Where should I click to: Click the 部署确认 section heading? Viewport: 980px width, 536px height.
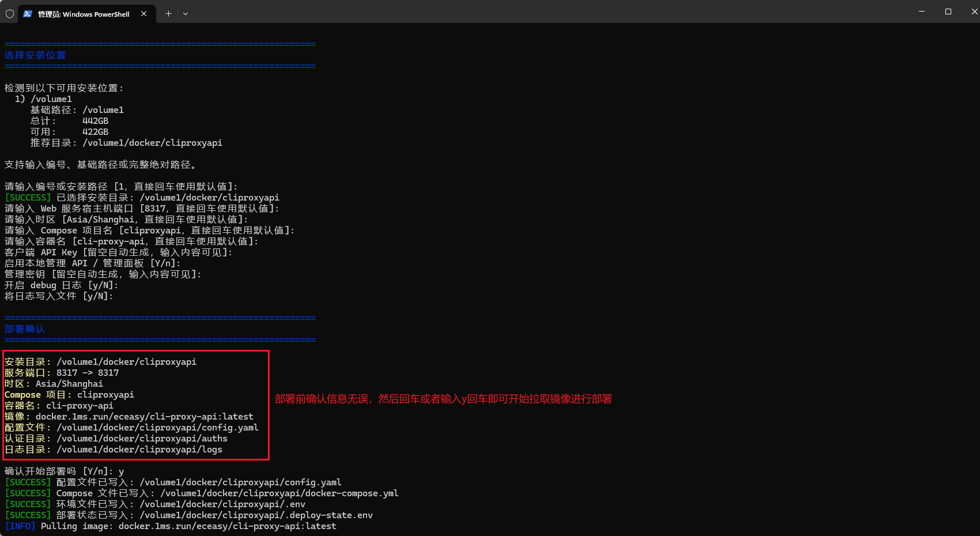coord(25,329)
